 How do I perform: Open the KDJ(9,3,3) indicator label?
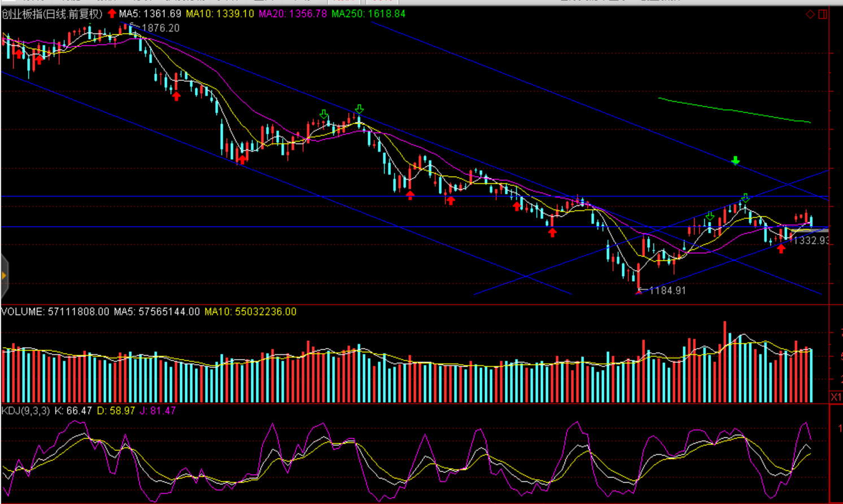pyautogui.click(x=25, y=411)
